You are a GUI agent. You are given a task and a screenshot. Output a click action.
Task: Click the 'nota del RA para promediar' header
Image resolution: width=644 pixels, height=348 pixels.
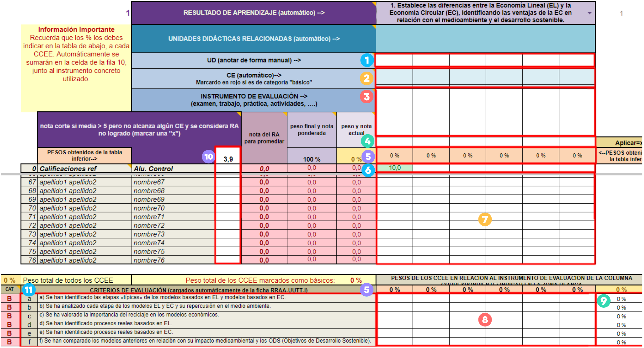click(x=264, y=138)
